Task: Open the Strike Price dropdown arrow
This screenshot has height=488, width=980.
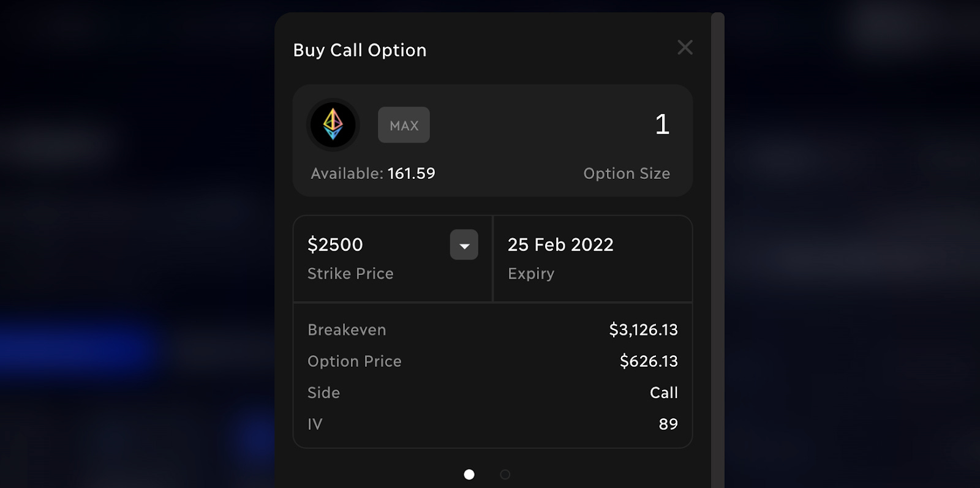Action: [x=464, y=245]
